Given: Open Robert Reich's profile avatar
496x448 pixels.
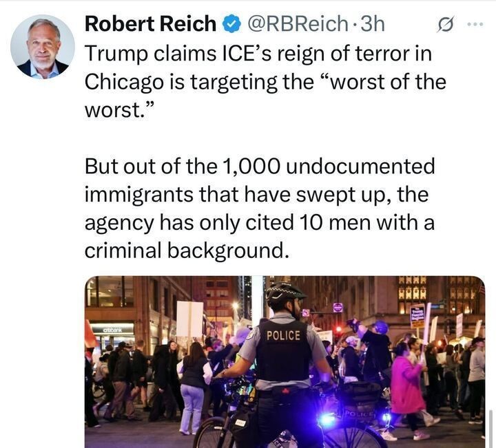Looking at the screenshot, I should (43, 46).
